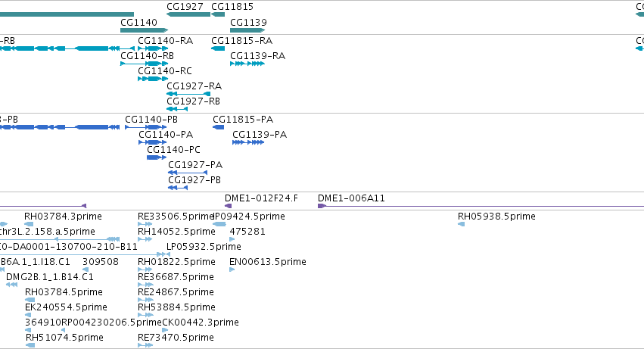Viewport: 644px width, 349px height.
Task: Click the CG1927 teal gene arrow
Action: pos(188,14)
